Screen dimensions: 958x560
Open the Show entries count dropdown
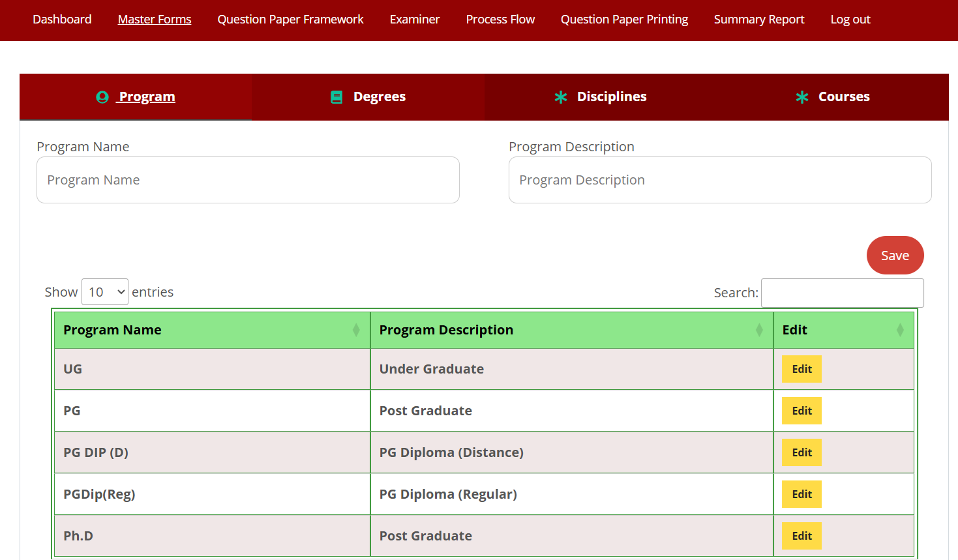point(105,292)
